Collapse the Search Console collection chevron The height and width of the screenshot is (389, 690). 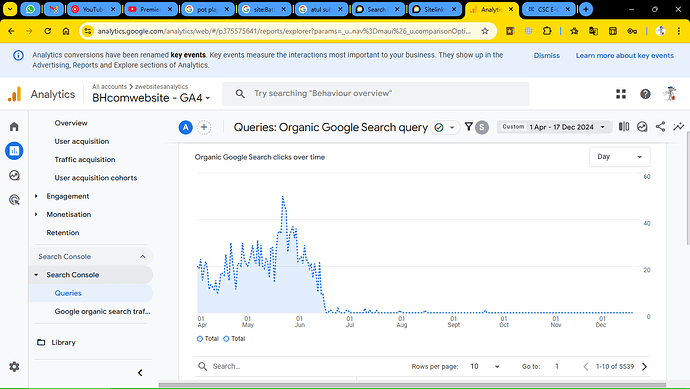(143, 257)
